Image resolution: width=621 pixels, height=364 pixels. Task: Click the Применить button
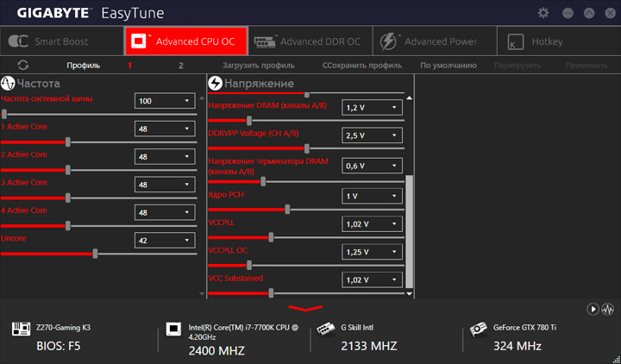tap(586, 66)
